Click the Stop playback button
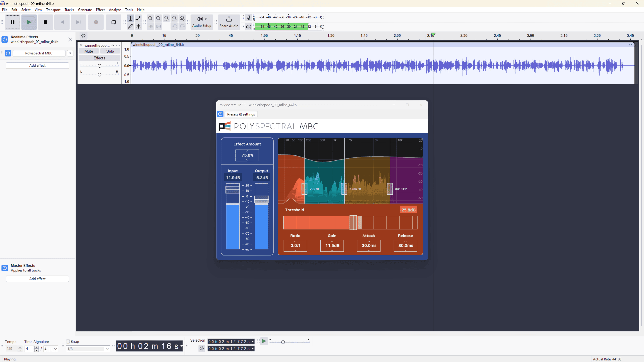This screenshot has height=362, width=644. click(x=45, y=22)
